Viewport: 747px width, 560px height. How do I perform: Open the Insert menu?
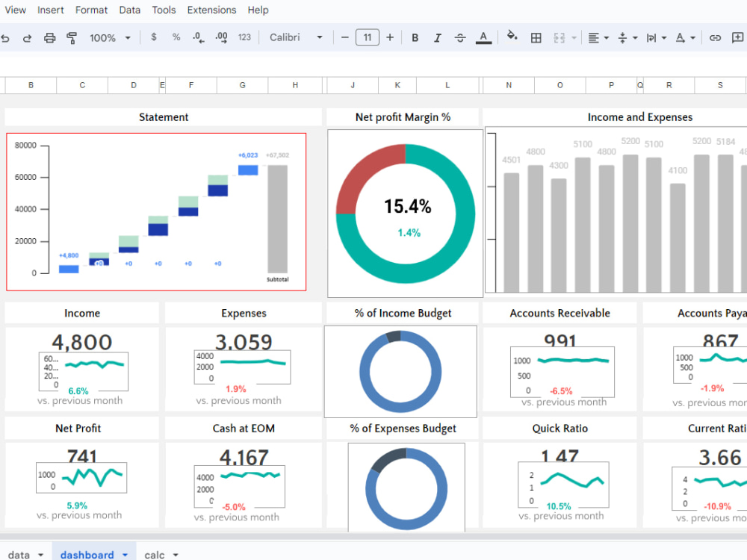point(51,10)
